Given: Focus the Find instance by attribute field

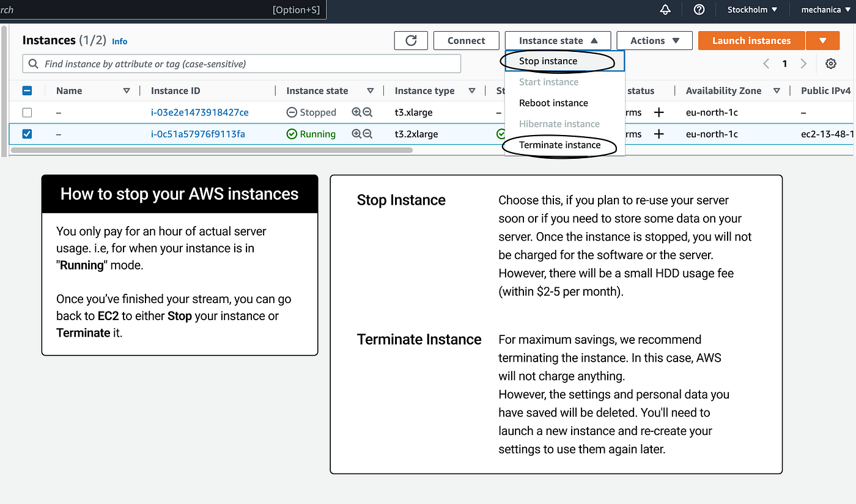Looking at the screenshot, I should (x=242, y=64).
